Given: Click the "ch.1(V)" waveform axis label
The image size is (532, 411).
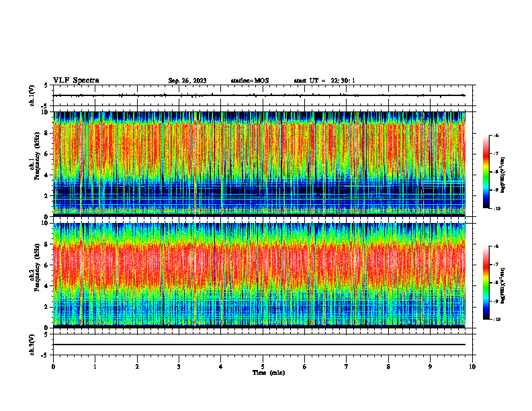Looking at the screenshot, I should [x=32, y=95].
